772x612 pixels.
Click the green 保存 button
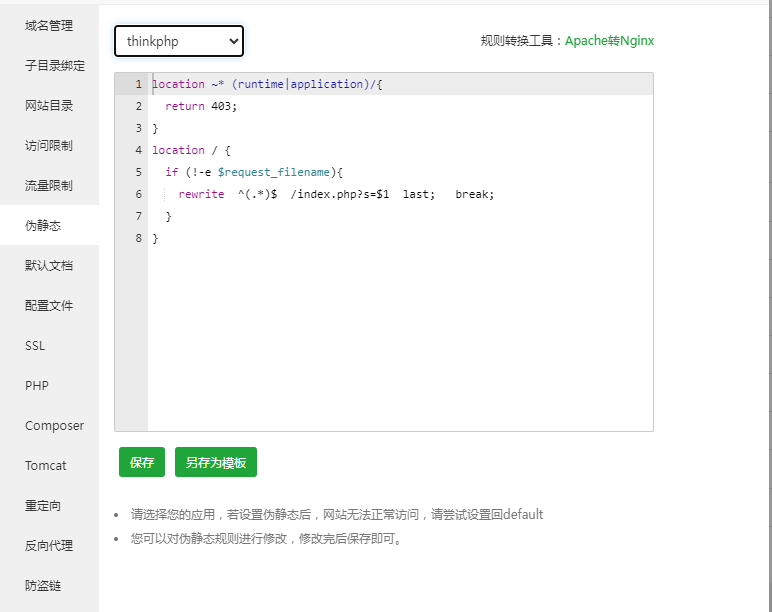tap(142, 462)
